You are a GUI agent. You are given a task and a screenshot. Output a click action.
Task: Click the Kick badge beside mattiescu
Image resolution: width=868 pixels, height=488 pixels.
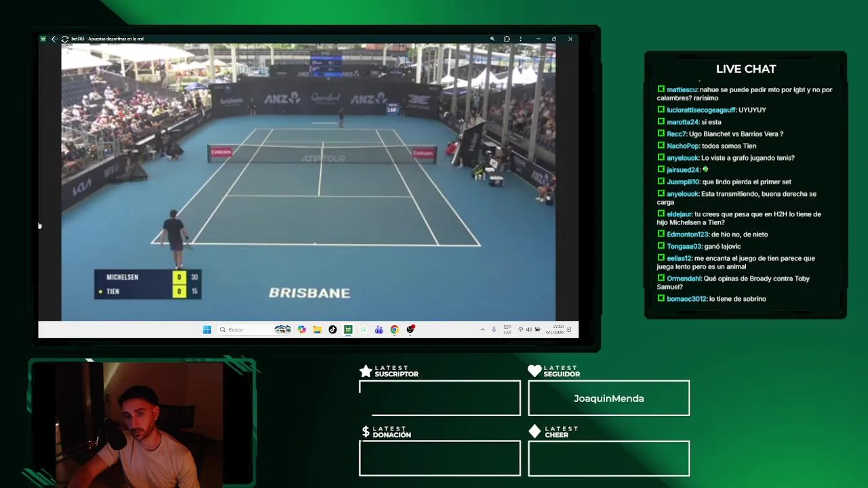(x=660, y=89)
